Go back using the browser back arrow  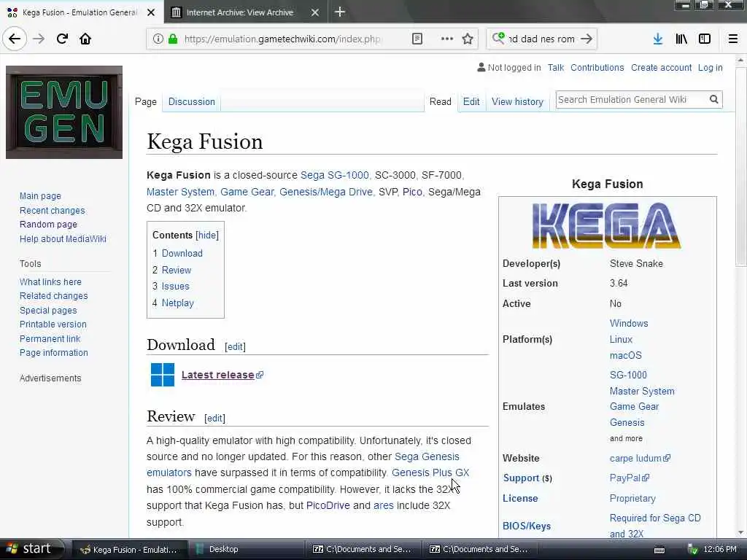15,39
